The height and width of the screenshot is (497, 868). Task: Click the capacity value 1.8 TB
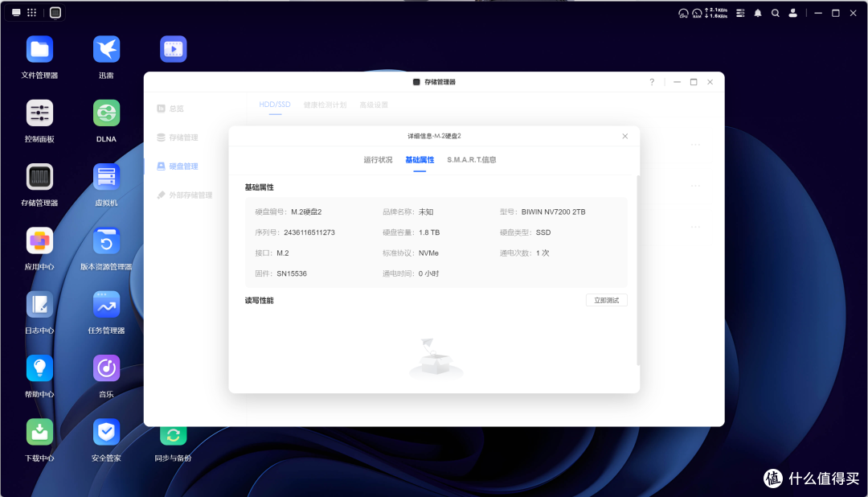point(429,232)
